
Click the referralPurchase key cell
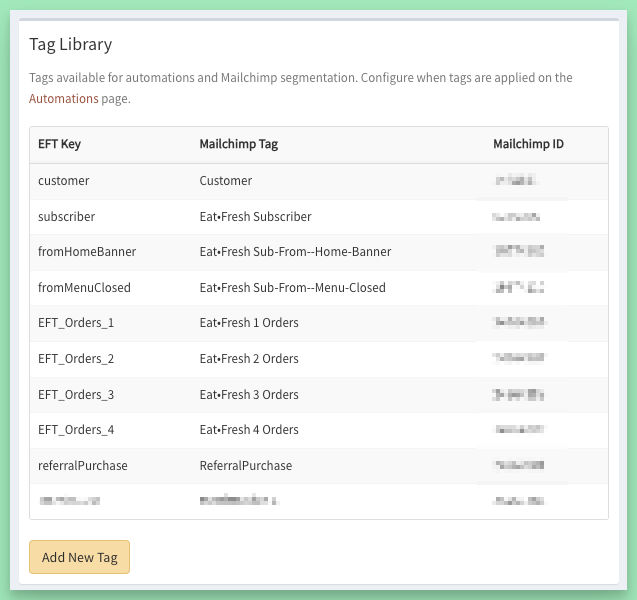pyautogui.click(x=83, y=466)
